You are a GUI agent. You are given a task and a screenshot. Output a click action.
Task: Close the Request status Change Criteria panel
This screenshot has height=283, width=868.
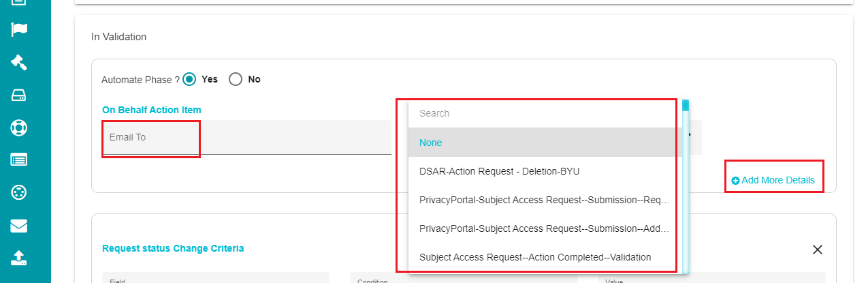818,250
